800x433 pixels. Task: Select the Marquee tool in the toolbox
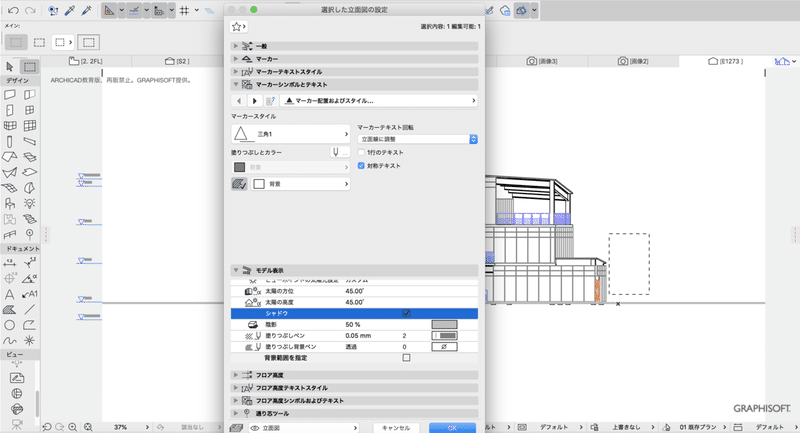[30, 67]
